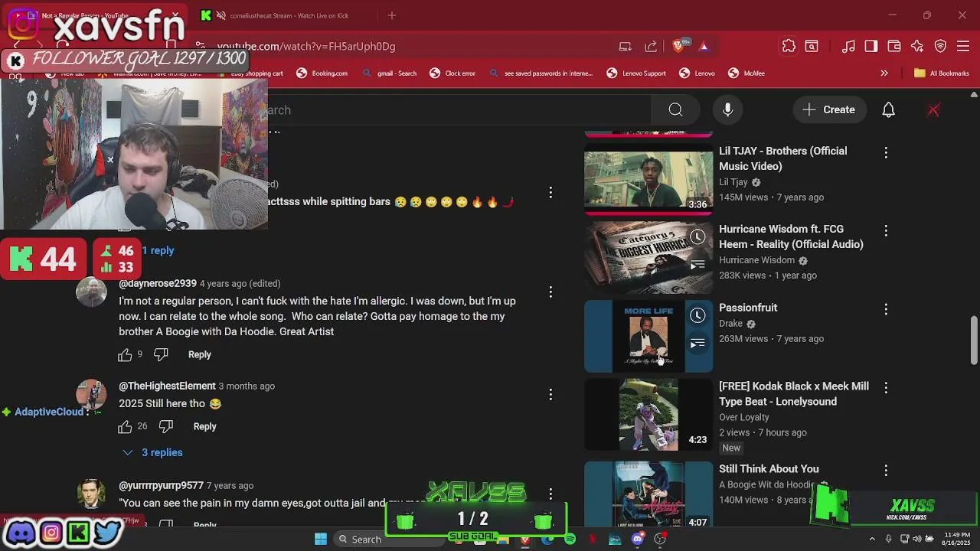This screenshot has height=551, width=980.
Task: Open Leo AI sparkle icon
Action: 917,47
